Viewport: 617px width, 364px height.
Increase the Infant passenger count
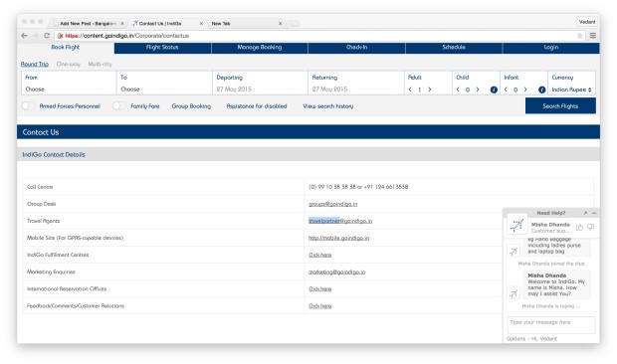click(x=525, y=90)
